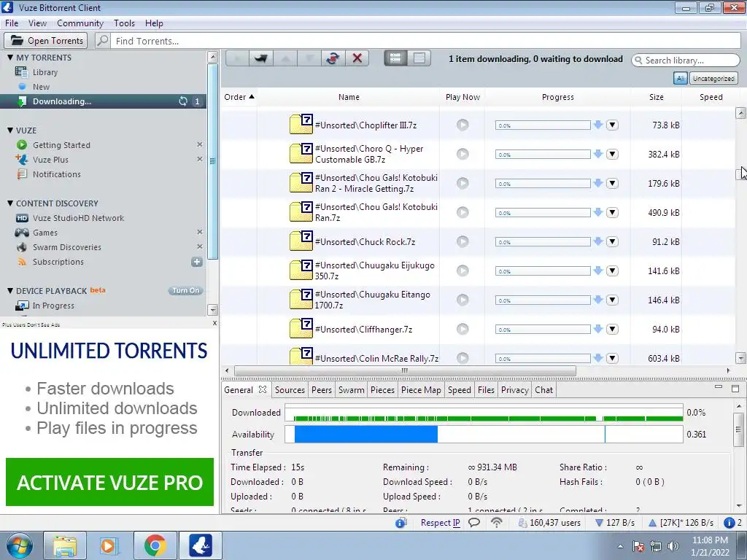Screen dimensions: 747x560
Task: Click the Open Torrents button
Action: [x=46, y=41]
